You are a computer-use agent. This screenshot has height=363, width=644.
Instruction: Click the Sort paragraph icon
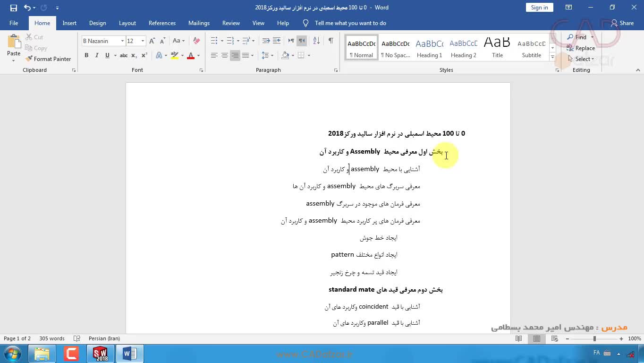tap(316, 41)
